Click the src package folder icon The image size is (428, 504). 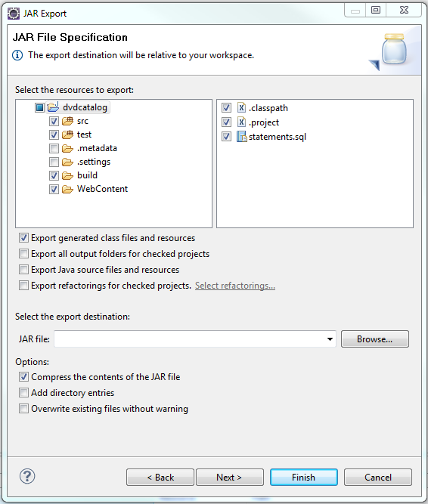tap(67, 121)
